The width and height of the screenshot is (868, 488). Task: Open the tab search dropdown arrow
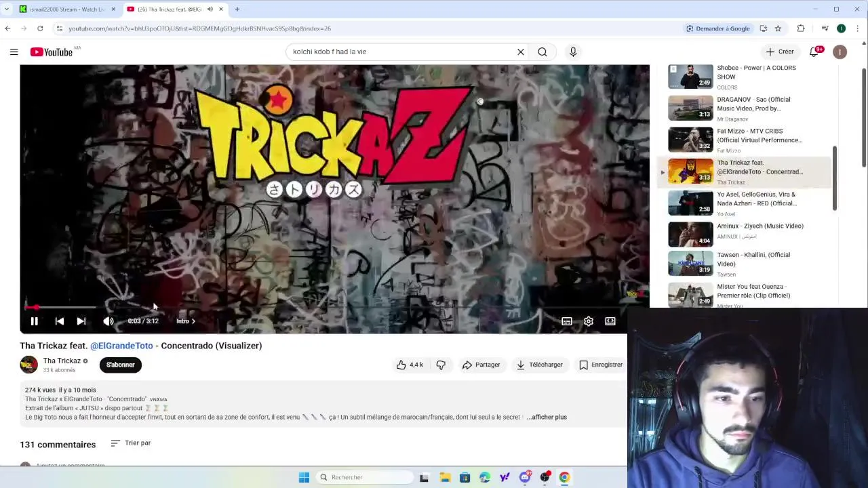tap(7, 9)
